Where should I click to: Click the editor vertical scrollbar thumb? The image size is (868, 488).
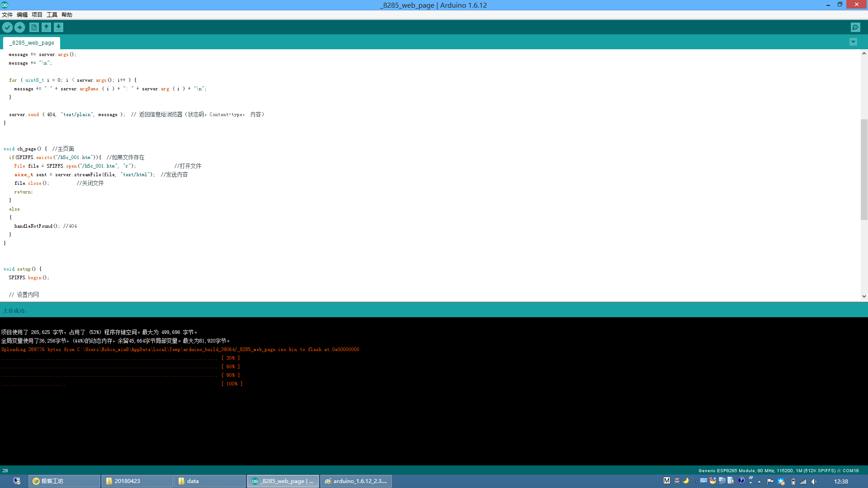pos(864,169)
